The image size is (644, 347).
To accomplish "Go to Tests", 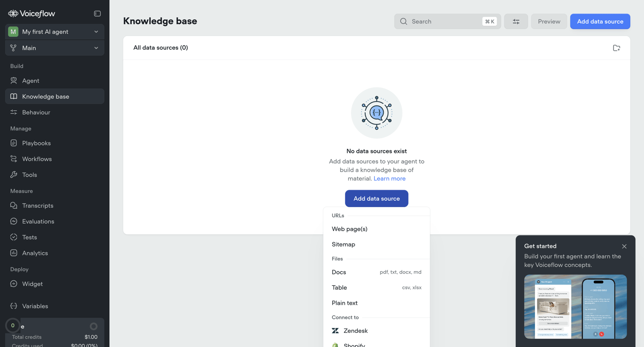I will pyautogui.click(x=55, y=237).
